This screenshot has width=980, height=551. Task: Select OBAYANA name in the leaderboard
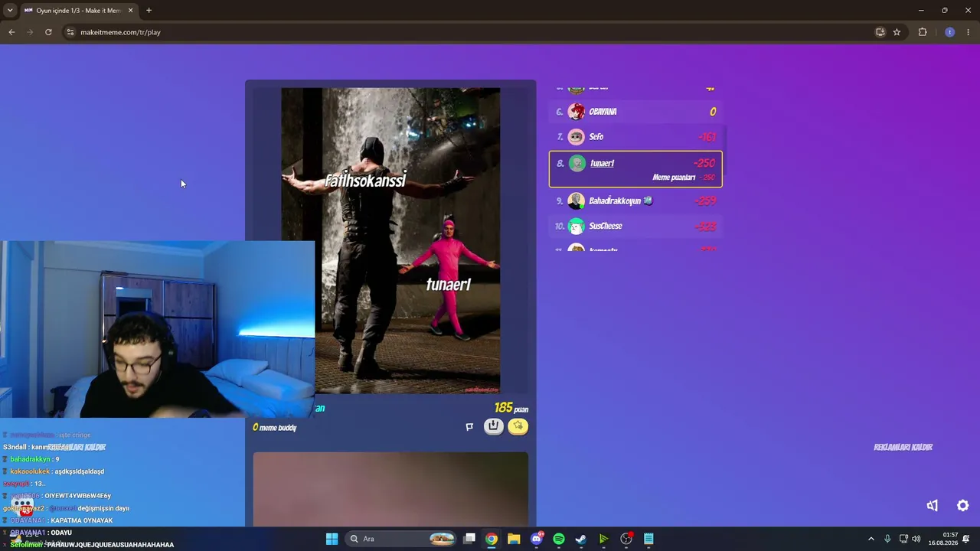click(603, 112)
